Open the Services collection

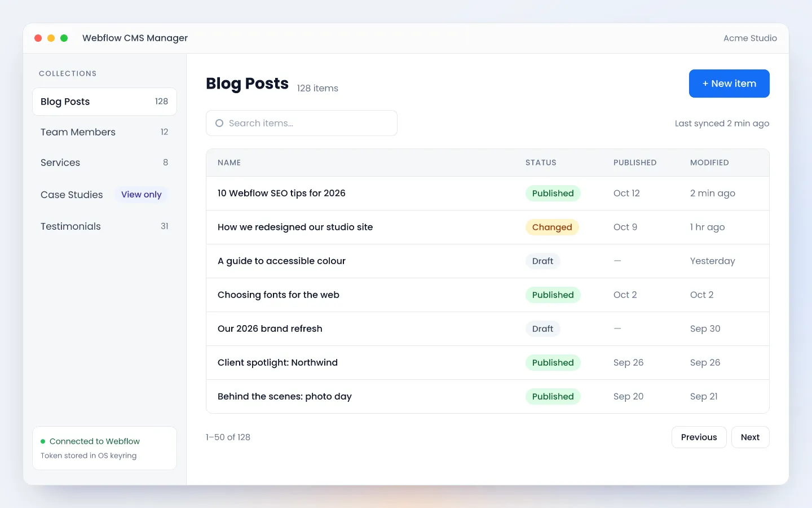tap(104, 163)
